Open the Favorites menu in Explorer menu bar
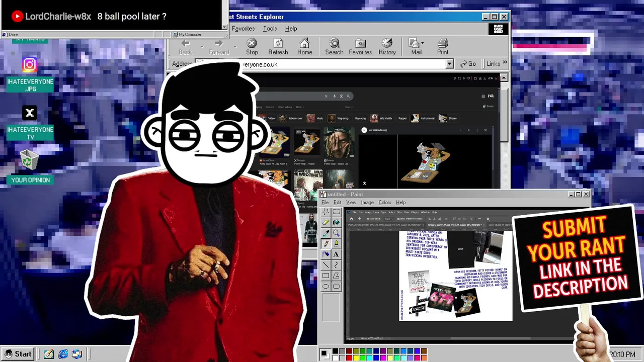Image resolution: width=644 pixels, height=362 pixels. coord(243,29)
